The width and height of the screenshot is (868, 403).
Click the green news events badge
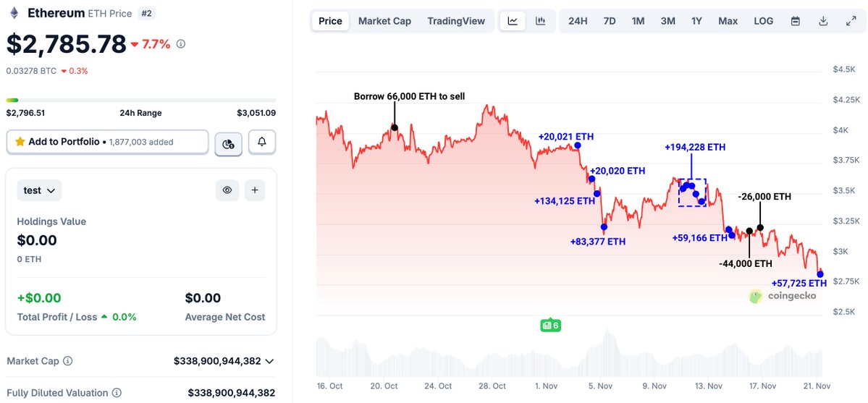click(550, 326)
